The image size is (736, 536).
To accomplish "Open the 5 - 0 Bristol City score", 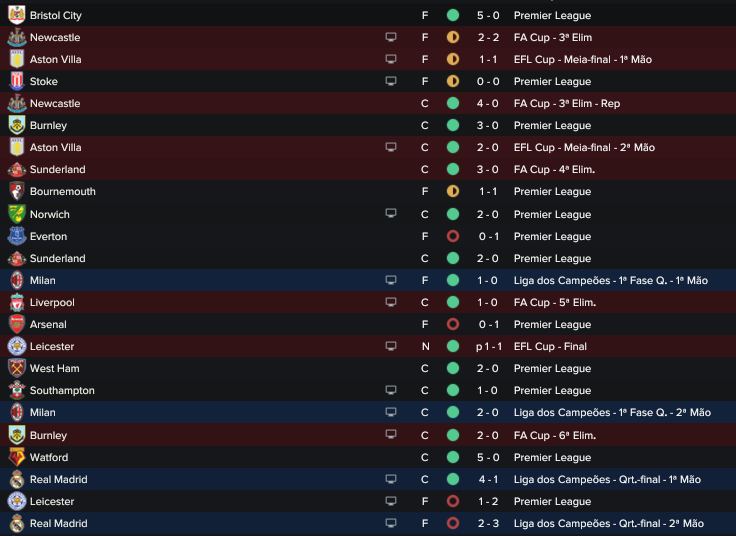I will point(488,15).
